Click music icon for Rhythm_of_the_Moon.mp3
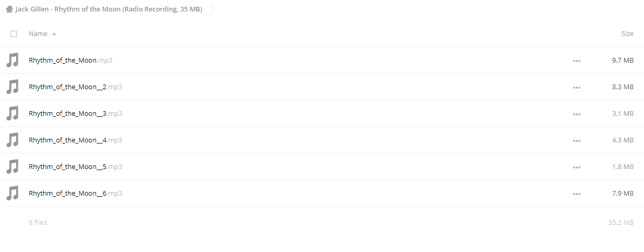The width and height of the screenshot is (644, 252). 13,60
